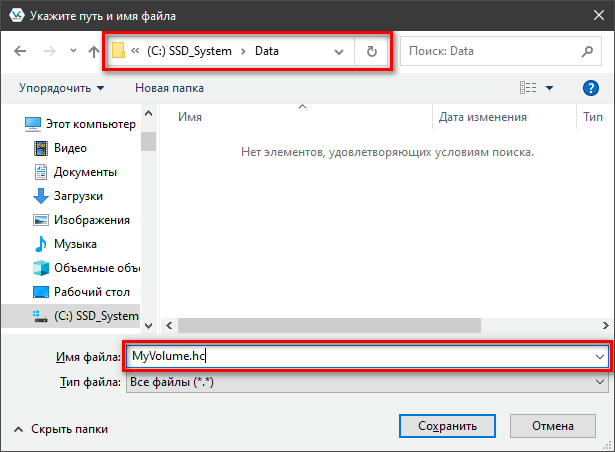Select (C:) SSD_System drive in sidebar

[95, 316]
